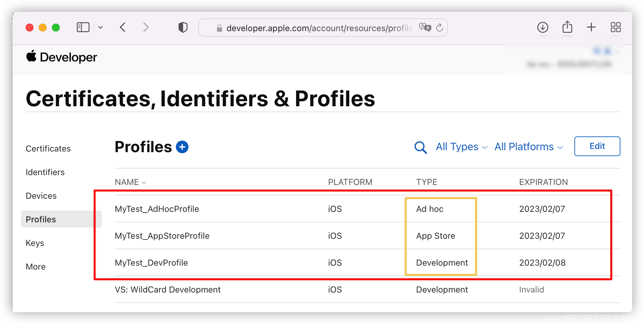The image size is (644, 324).
Task: Click the iOS platform of VS: WildCard Development
Action: [335, 290]
